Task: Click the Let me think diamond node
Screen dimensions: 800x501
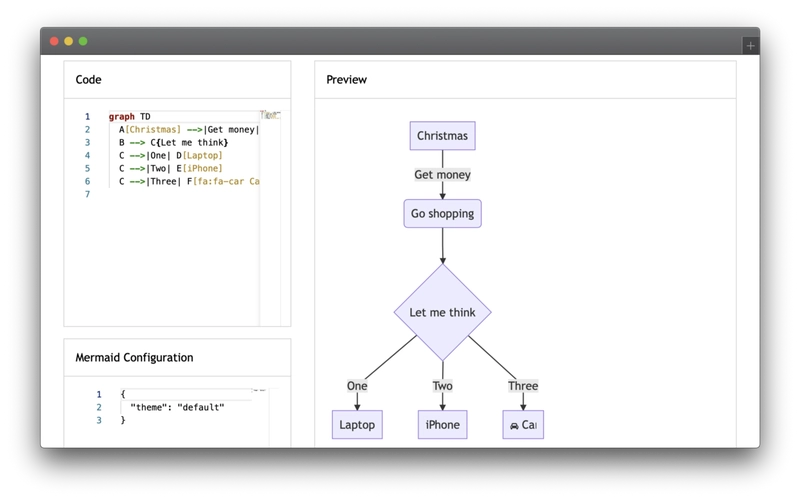Action: click(x=442, y=312)
